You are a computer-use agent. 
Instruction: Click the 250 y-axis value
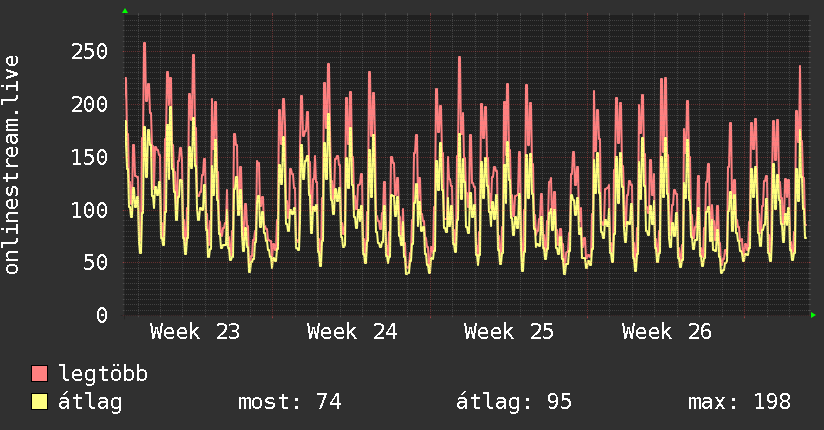pyautogui.click(x=89, y=52)
